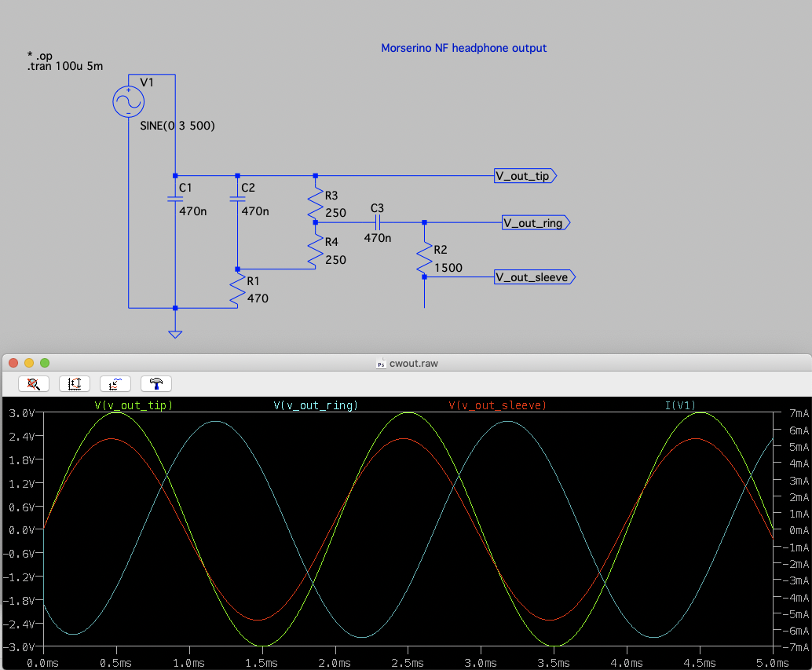Click the 0mA right axis label
Viewport: 812px width, 670px height.
[x=799, y=530]
